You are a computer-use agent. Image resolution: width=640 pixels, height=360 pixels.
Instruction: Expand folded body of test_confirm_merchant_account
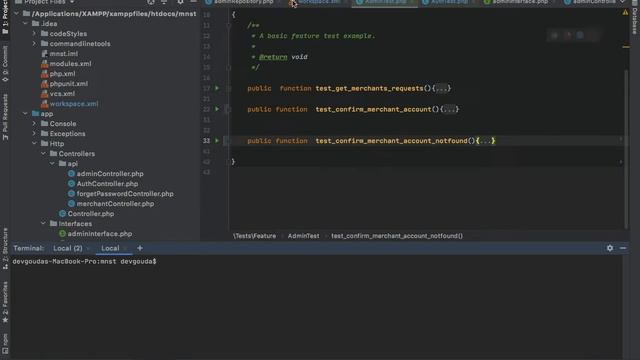(x=449, y=109)
